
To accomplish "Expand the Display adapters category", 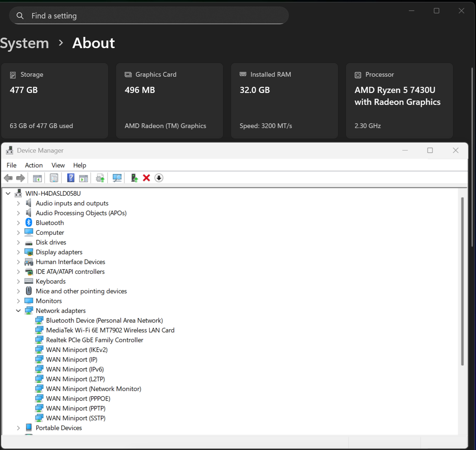I will pos(18,252).
